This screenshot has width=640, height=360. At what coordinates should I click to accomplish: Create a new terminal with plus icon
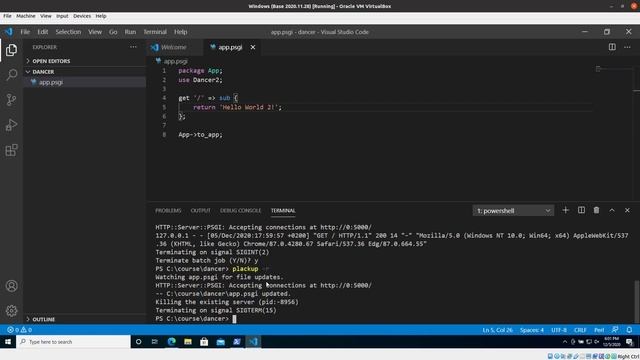tap(565, 210)
